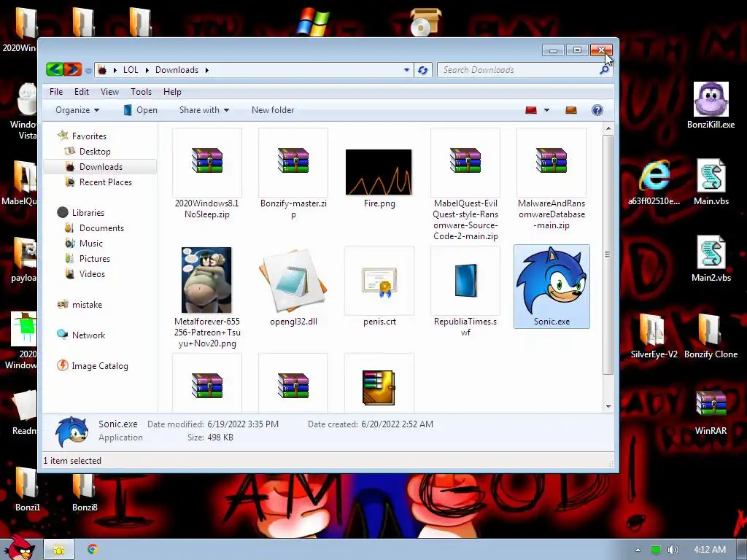Viewport: 747px width, 560px height.
Task: Click the vertical scrollbar thumb
Action: (x=608, y=254)
